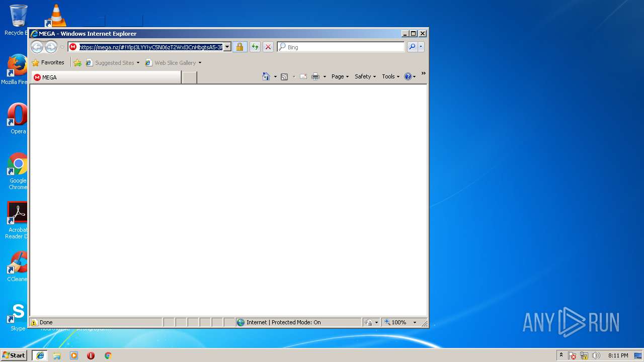Viewport: 644px width, 362px height.
Task: Select Internet Explorer in the taskbar
Action: (x=40, y=355)
